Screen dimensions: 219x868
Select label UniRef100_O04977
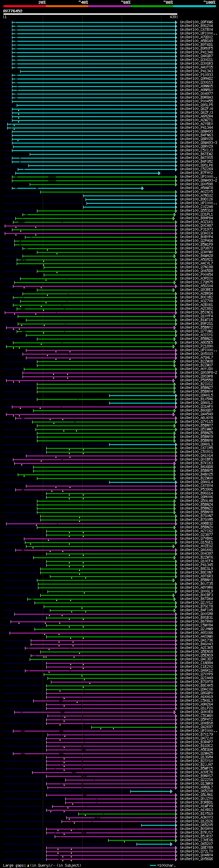click(x=196, y=94)
